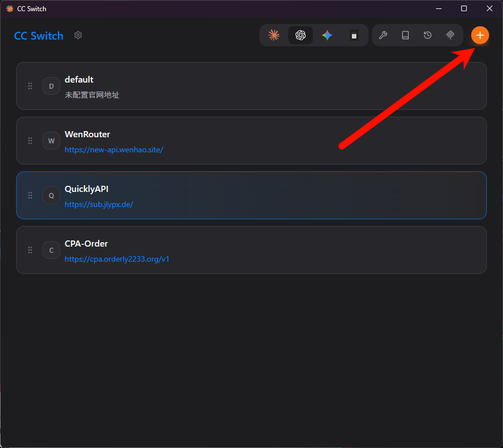Open settings gear next to CC Switch
This screenshot has height=448, width=503.
click(x=78, y=35)
